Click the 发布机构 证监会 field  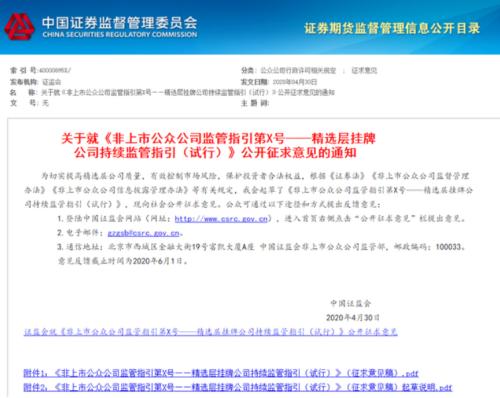pyautogui.click(x=35, y=82)
